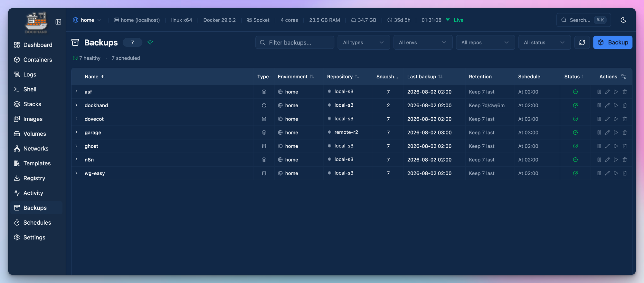The width and height of the screenshot is (644, 283).
Task: Sort by Status column header
Action: pos(574,76)
